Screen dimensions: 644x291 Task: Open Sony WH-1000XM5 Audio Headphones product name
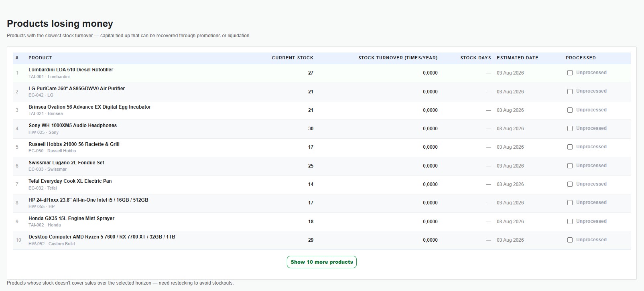click(73, 125)
